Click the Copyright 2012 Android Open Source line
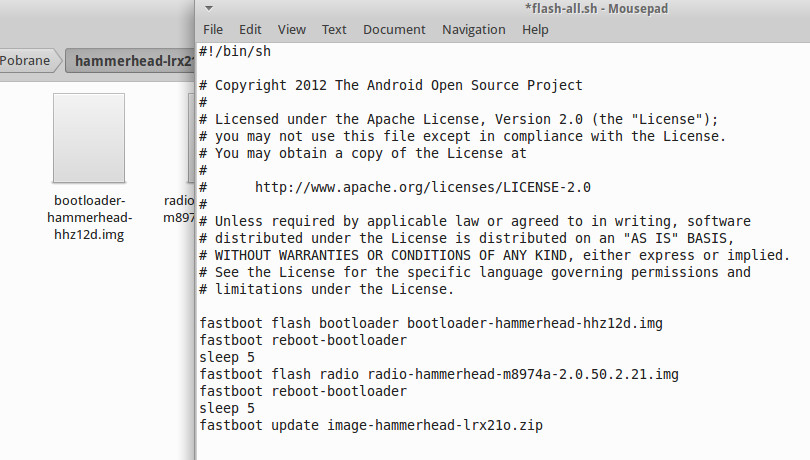This screenshot has height=460, width=810. tap(391, 85)
